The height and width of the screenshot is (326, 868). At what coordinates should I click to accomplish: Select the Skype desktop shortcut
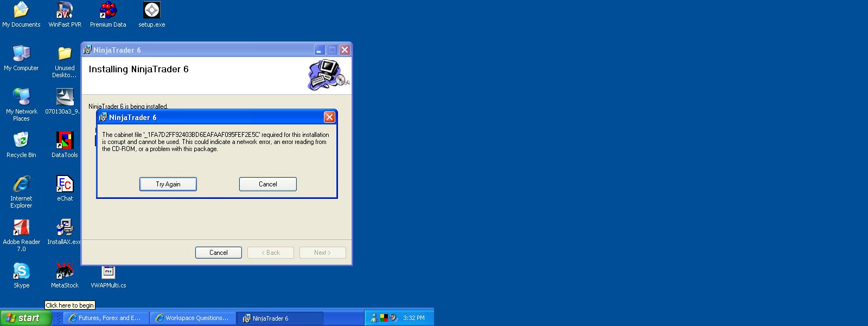click(21, 275)
